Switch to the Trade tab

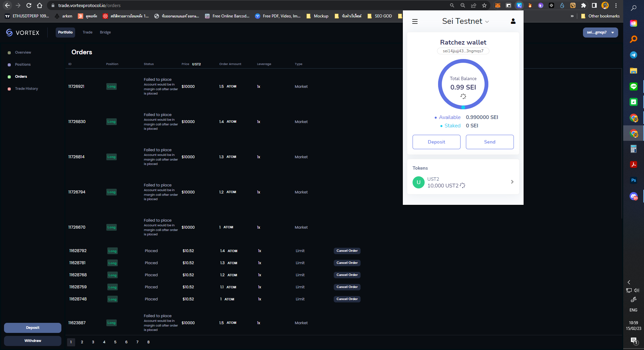click(88, 33)
